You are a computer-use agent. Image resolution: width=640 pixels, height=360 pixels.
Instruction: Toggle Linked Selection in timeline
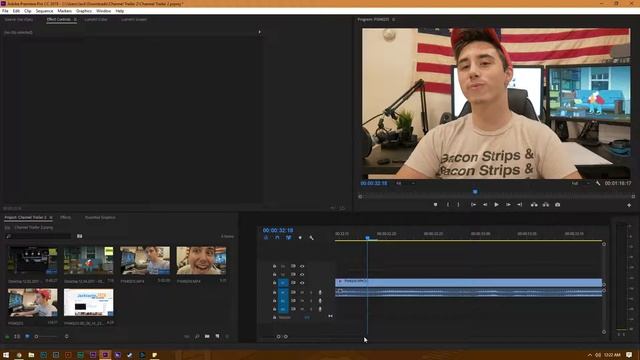pos(289,238)
